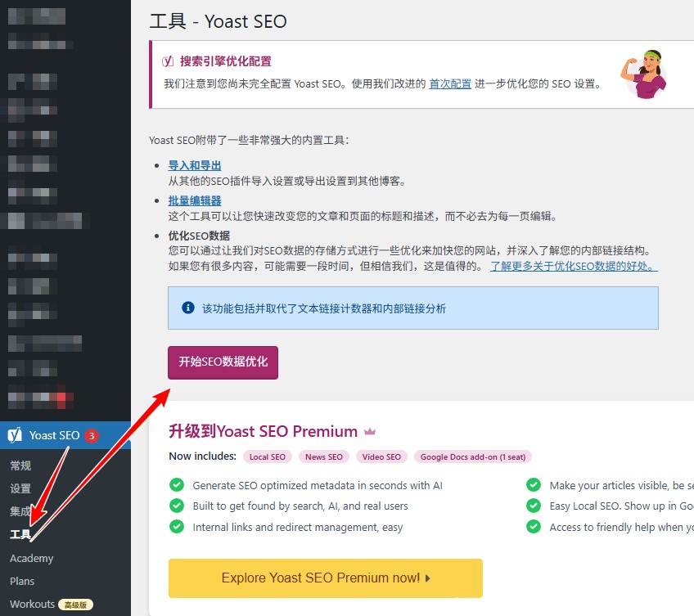Open the 导入和导出 tool link
Viewport: 694px width, 616px height.
coord(195,165)
